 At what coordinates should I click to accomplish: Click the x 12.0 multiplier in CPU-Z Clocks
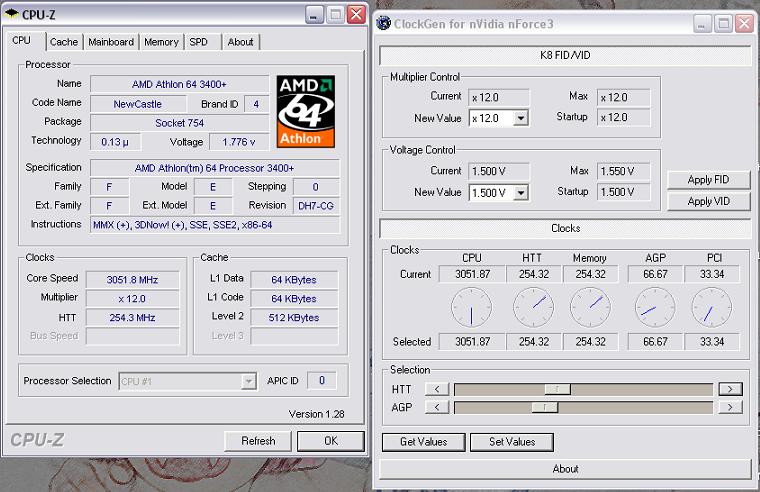click(132, 299)
